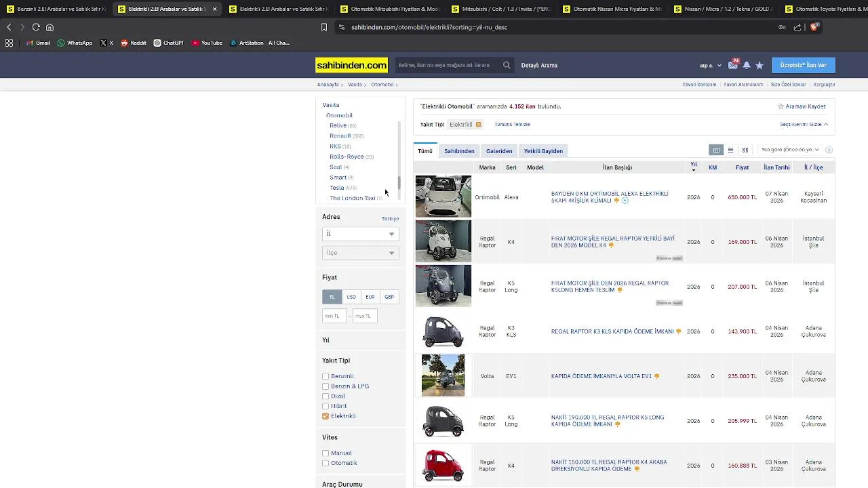Select the Yetkili Bayiden listings tab
868x488 pixels.
point(543,151)
